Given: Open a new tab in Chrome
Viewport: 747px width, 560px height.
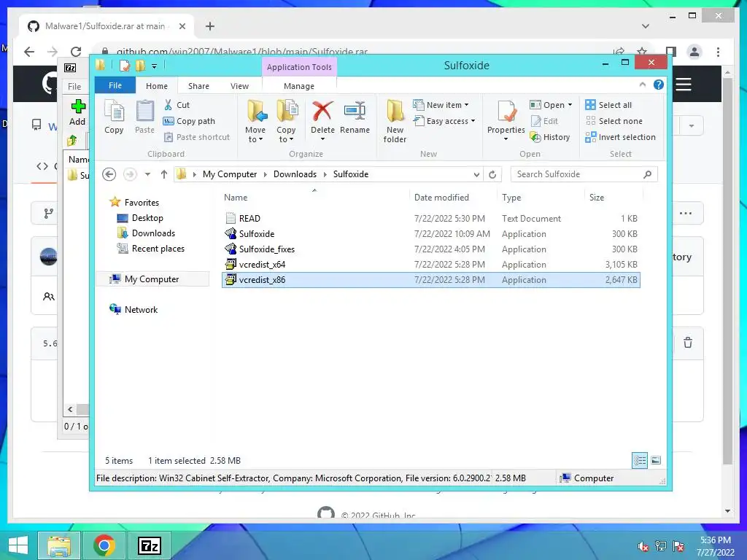Looking at the screenshot, I should coord(210,26).
